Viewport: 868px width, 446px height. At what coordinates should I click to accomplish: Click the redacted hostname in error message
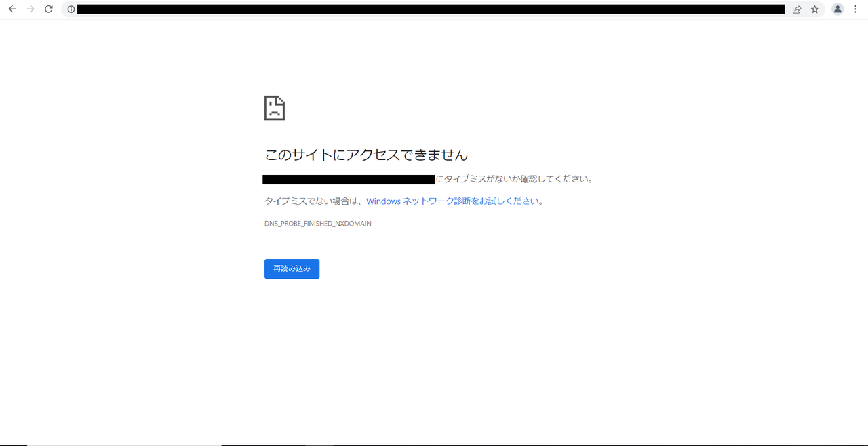point(348,180)
